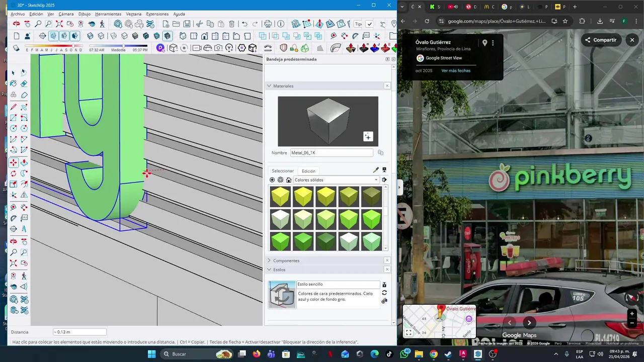Click the Front view house icon
Viewport: 644px width, 362px height.
(204, 36)
